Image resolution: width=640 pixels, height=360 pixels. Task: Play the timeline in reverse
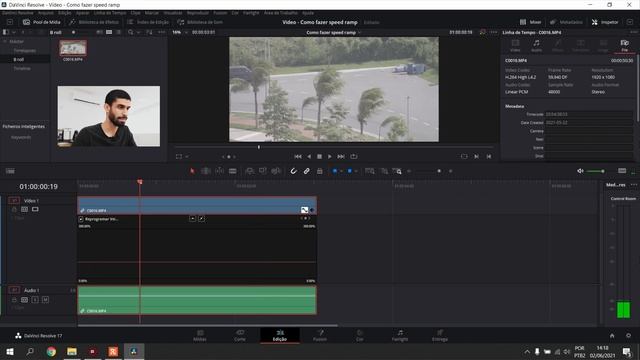point(309,156)
